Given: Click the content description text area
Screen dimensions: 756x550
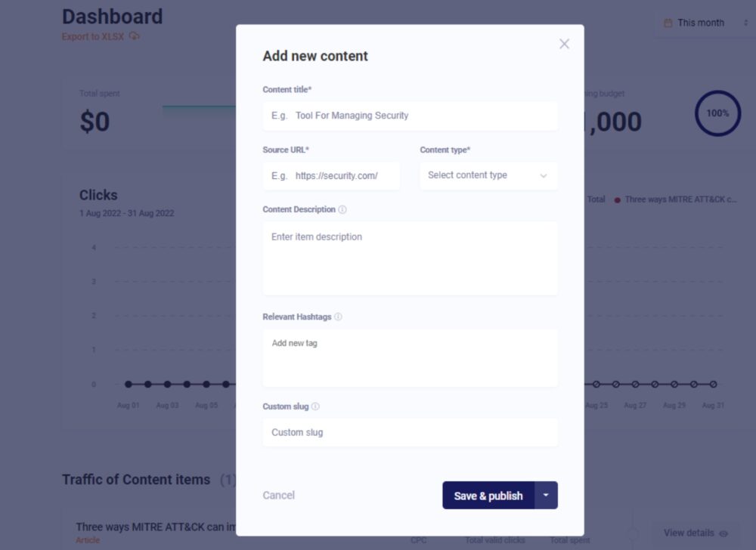Looking at the screenshot, I should [x=410, y=258].
